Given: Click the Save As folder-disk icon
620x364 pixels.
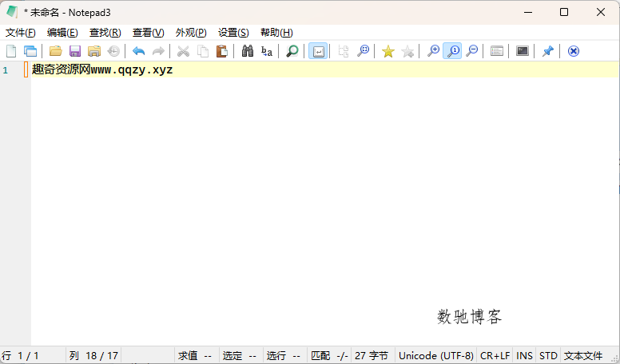Looking at the screenshot, I should click(94, 51).
